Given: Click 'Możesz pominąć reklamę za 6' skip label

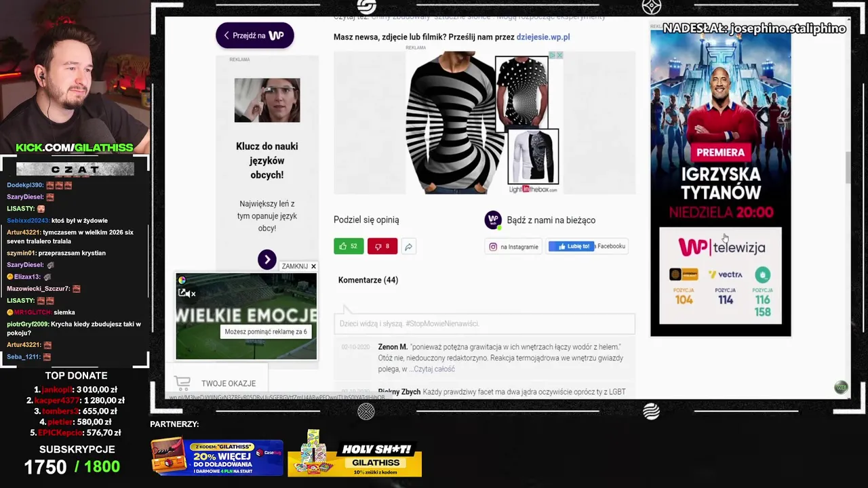Looking at the screenshot, I should (x=266, y=331).
